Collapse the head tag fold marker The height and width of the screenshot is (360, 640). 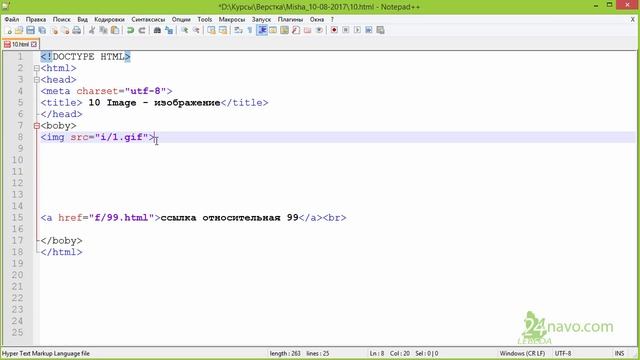[x=37, y=80]
